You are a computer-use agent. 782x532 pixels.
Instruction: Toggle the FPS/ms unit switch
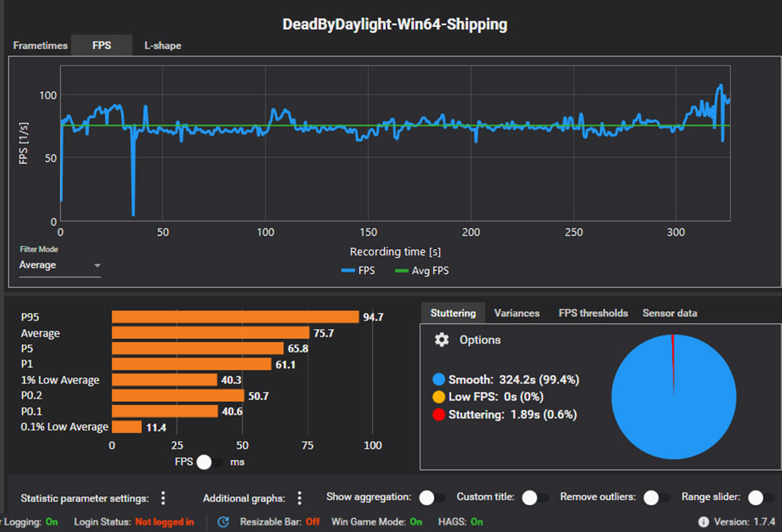[x=208, y=462]
